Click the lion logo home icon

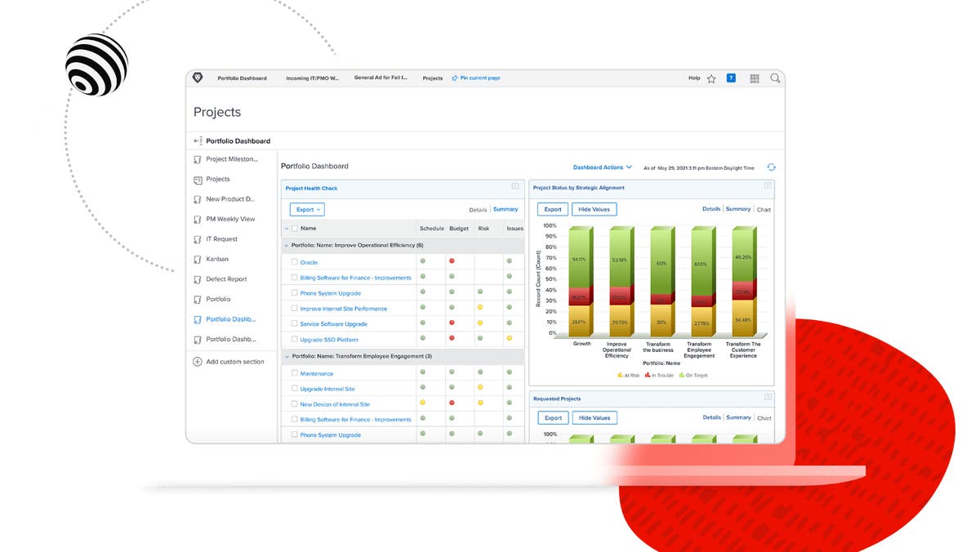point(198,78)
